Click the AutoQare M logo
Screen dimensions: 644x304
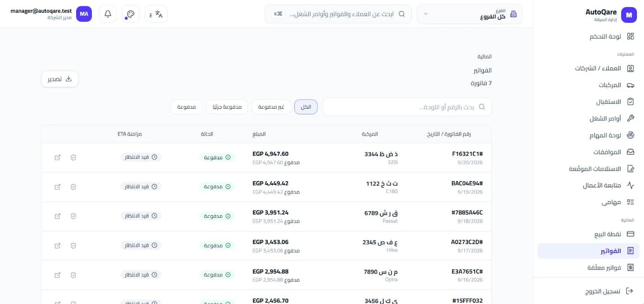(x=629, y=15)
